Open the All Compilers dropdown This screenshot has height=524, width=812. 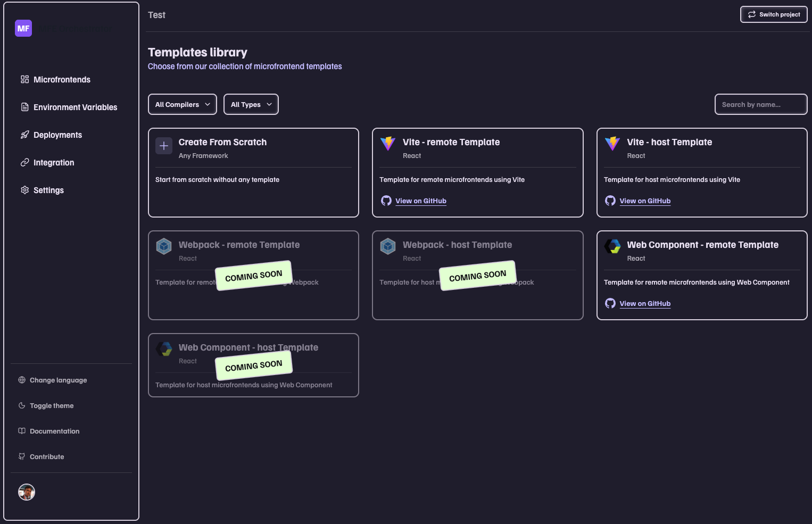[183, 104]
